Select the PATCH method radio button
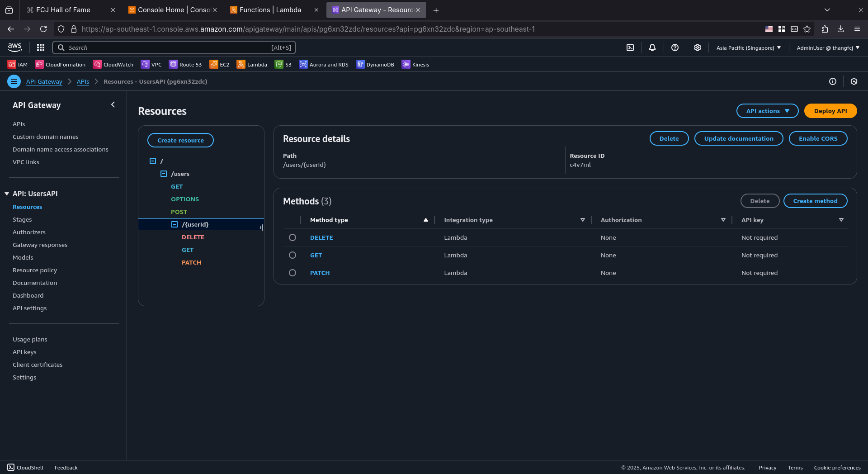 tap(292, 273)
